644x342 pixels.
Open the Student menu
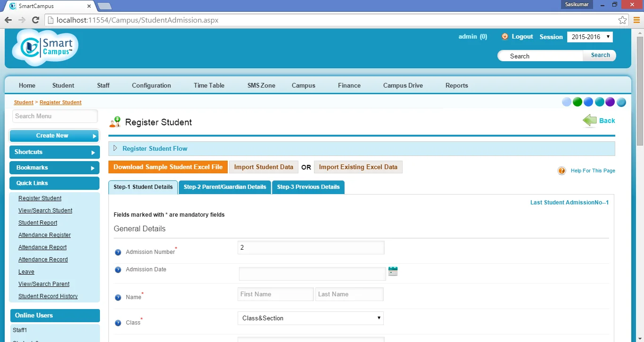pyautogui.click(x=63, y=85)
